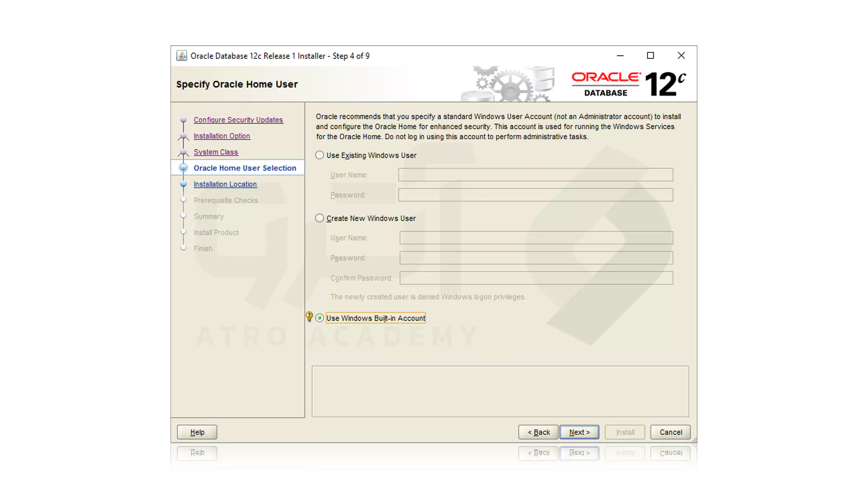This screenshot has height=488, width=868.
Task: Click the Password field under Create New Windows User
Action: coord(536,258)
